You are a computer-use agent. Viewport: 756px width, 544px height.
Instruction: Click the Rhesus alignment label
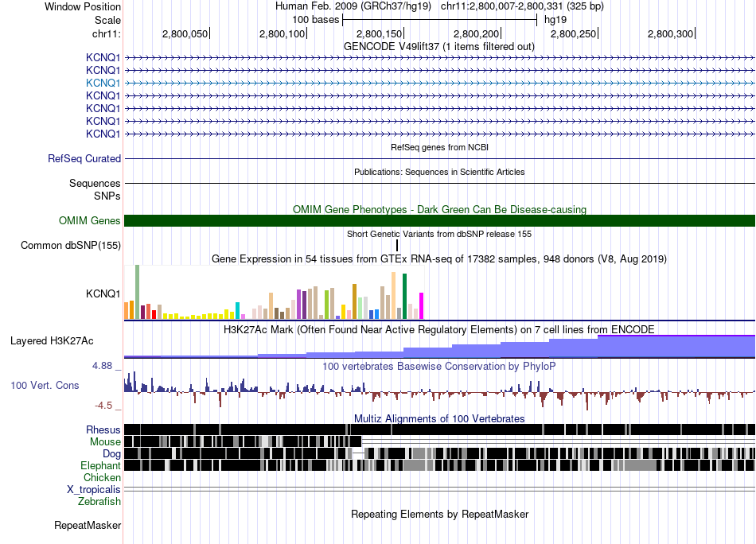(x=103, y=429)
